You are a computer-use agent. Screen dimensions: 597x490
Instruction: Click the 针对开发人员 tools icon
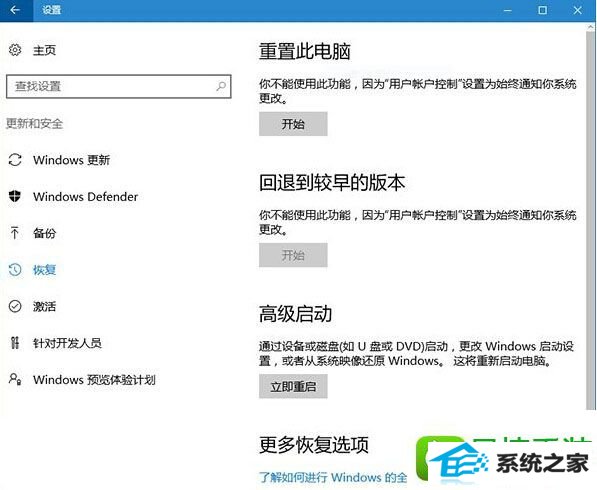(x=15, y=343)
